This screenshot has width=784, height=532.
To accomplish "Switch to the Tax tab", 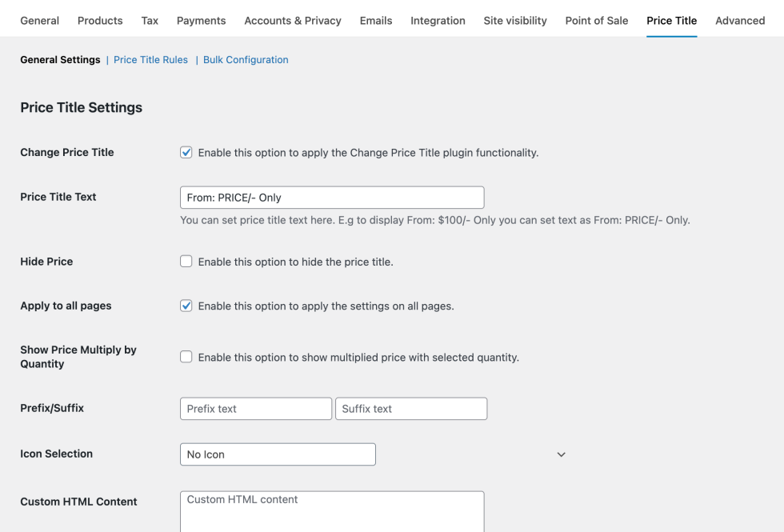I will point(150,20).
